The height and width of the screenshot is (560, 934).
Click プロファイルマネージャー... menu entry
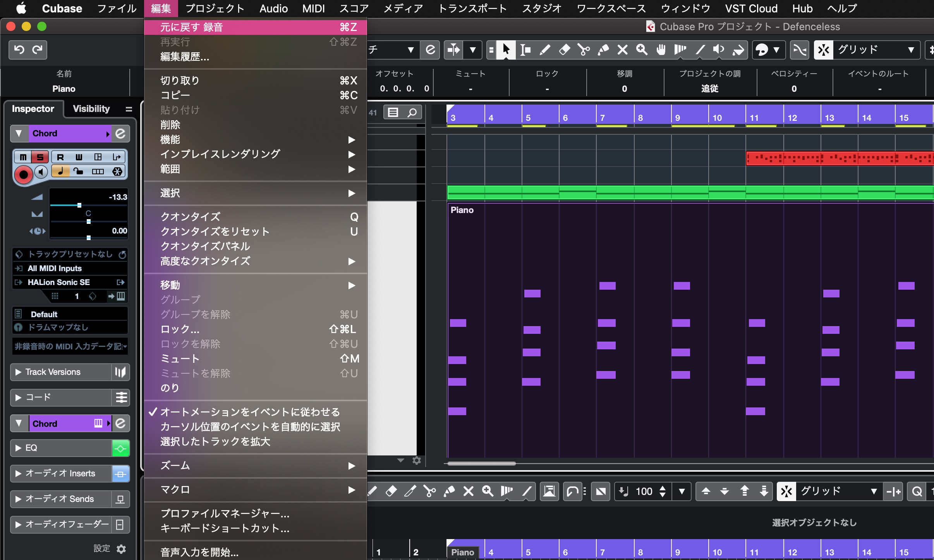click(x=256, y=514)
